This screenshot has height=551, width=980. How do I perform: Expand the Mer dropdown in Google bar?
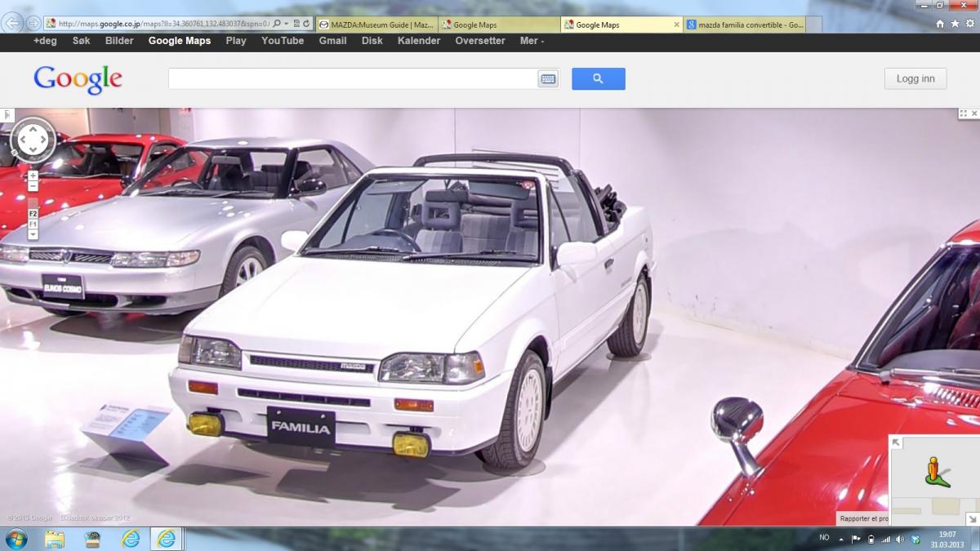pos(532,41)
